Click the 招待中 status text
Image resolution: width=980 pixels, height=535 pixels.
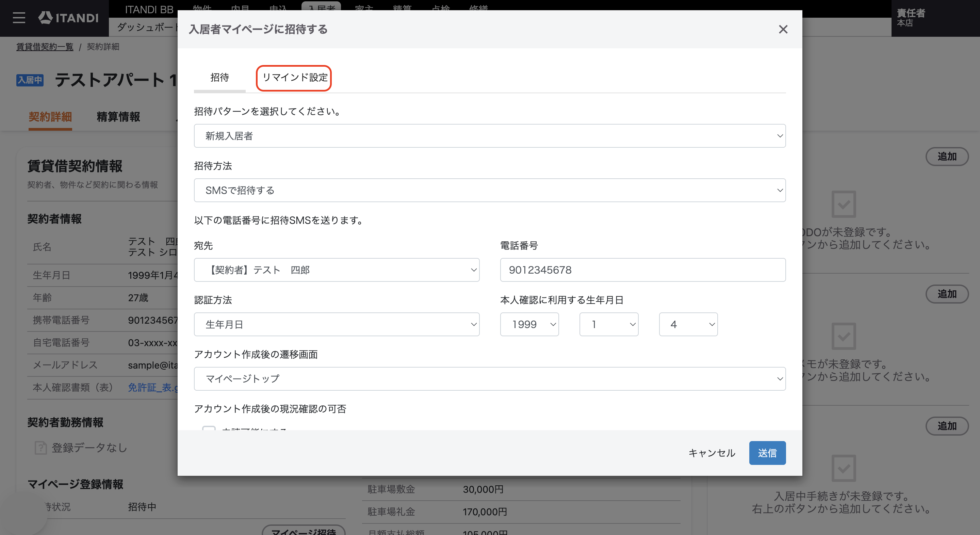[x=142, y=507]
